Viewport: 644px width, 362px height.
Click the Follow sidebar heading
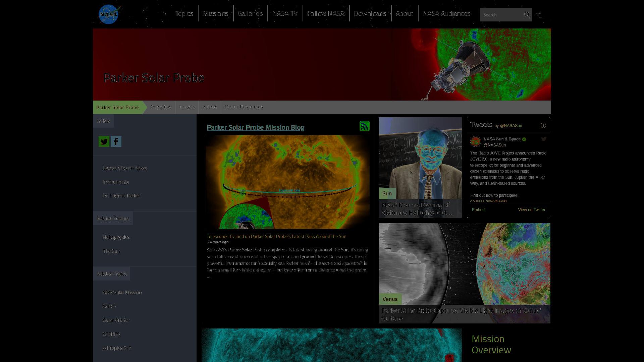click(x=103, y=121)
